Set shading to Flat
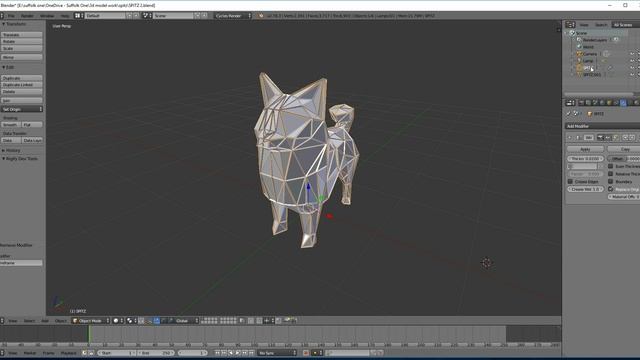 click(32, 124)
